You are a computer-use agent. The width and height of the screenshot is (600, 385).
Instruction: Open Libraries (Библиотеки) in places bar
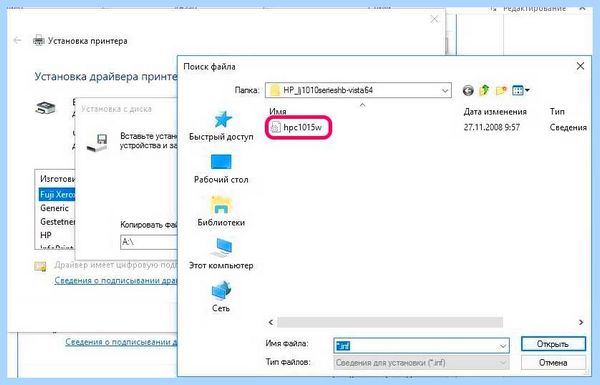221,211
